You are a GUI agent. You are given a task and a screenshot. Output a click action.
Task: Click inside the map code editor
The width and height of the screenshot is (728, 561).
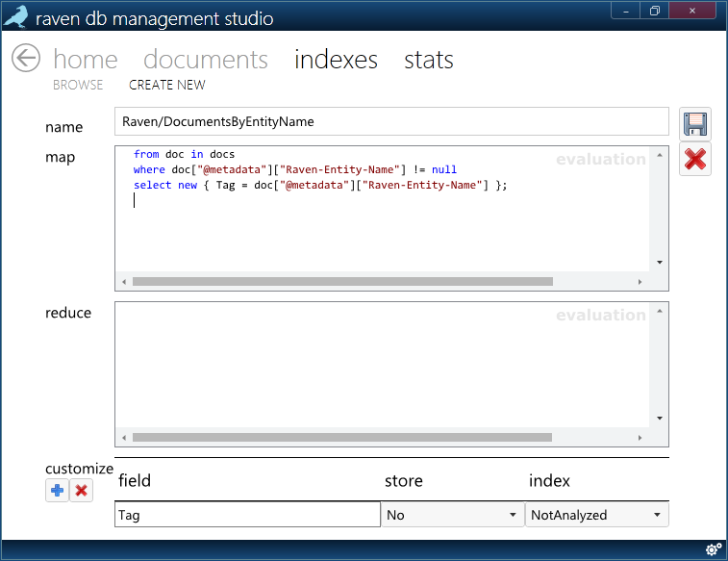pyautogui.click(x=382, y=209)
